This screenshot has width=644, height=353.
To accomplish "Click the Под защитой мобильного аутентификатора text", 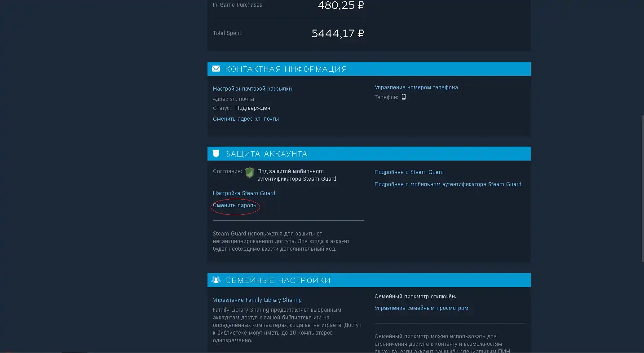I will tap(297, 175).
